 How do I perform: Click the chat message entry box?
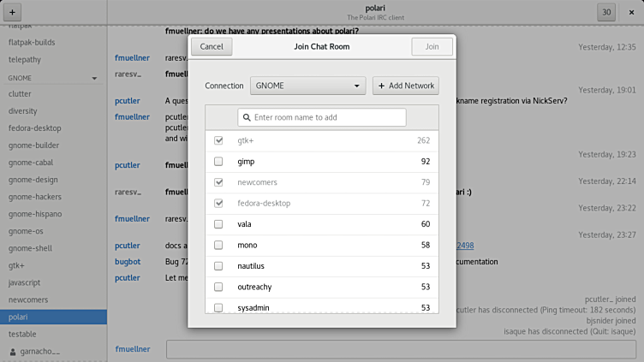coord(402,349)
